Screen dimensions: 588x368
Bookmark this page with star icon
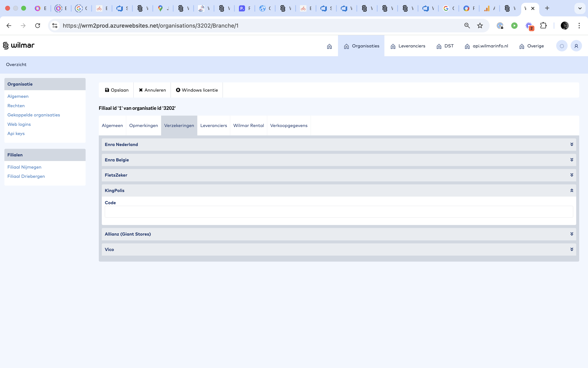480,26
